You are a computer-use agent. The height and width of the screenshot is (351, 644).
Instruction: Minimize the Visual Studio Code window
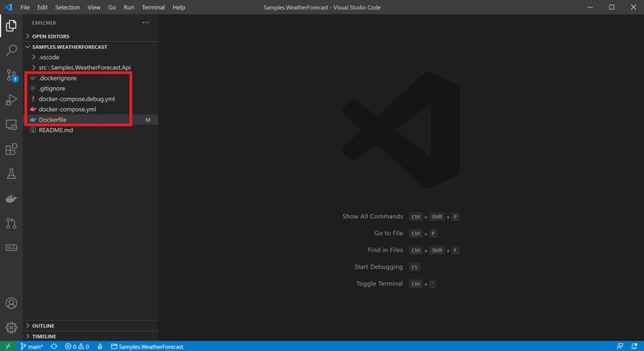coord(590,7)
